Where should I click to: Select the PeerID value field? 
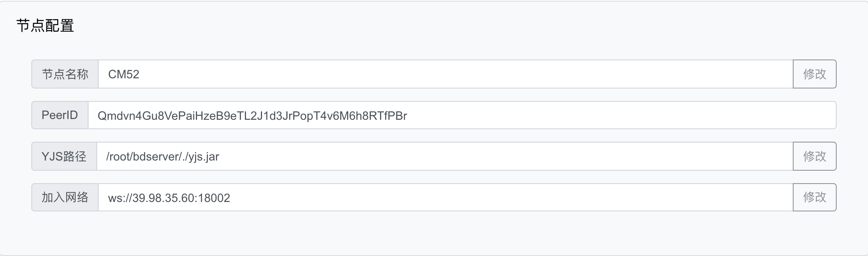pos(470,115)
